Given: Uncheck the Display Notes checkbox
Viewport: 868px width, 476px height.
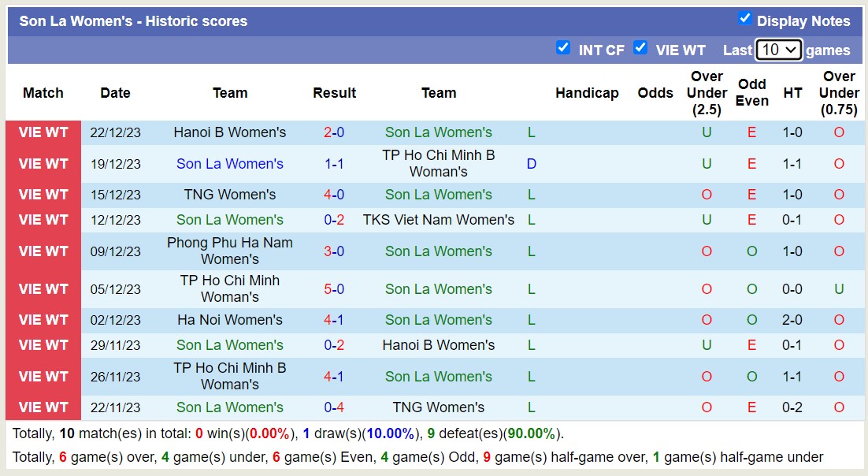Looking at the screenshot, I should (744, 19).
